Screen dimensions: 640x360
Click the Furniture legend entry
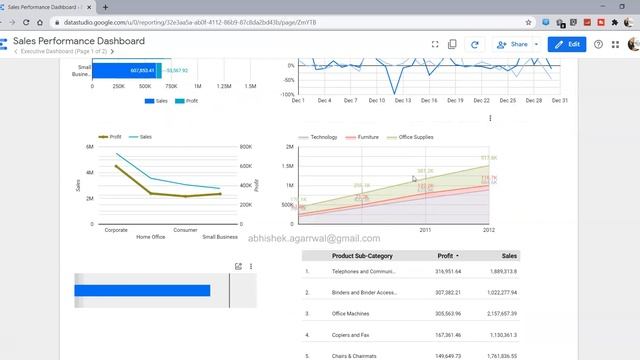362,137
